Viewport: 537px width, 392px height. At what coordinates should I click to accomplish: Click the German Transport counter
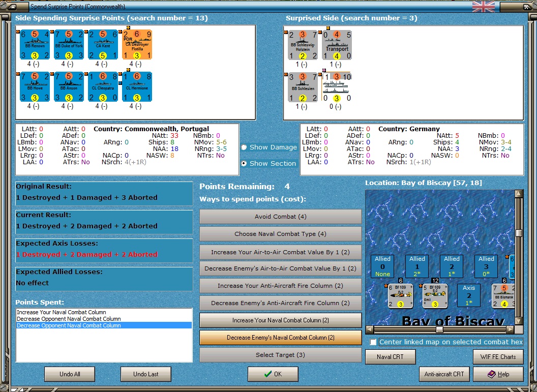(337, 45)
